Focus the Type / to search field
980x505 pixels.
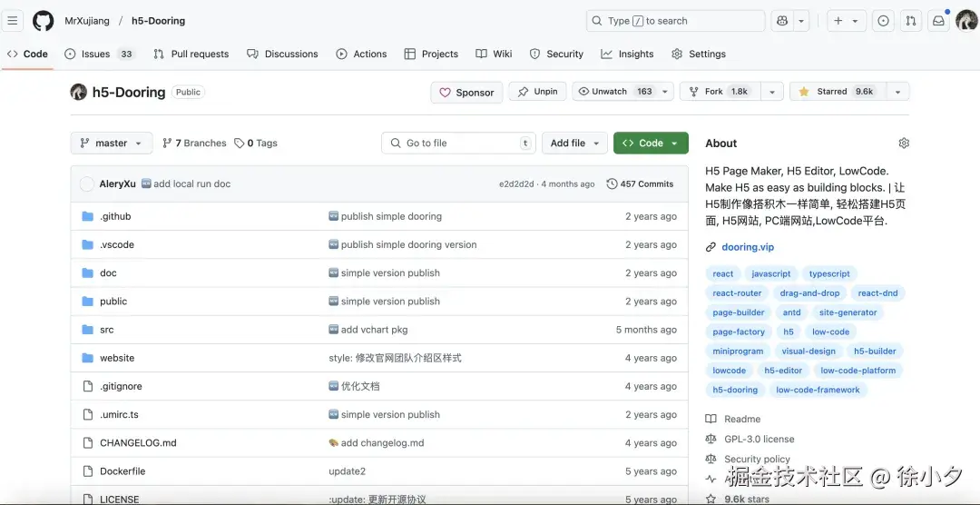675,21
